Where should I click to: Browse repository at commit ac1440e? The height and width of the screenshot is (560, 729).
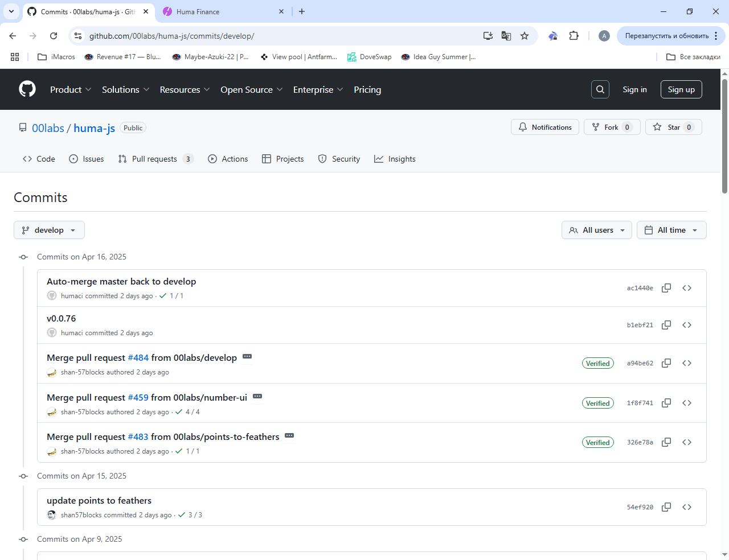pos(687,288)
